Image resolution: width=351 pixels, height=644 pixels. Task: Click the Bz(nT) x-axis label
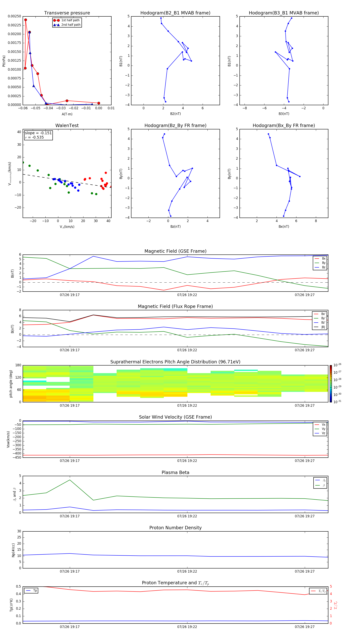[x=175, y=227]
